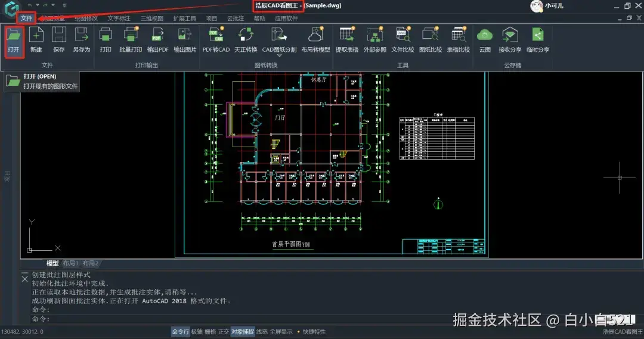This screenshot has width=644, height=339.
Task: Toggle 命令行 in the status bar
Action: pyautogui.click(x=180, y=332)
